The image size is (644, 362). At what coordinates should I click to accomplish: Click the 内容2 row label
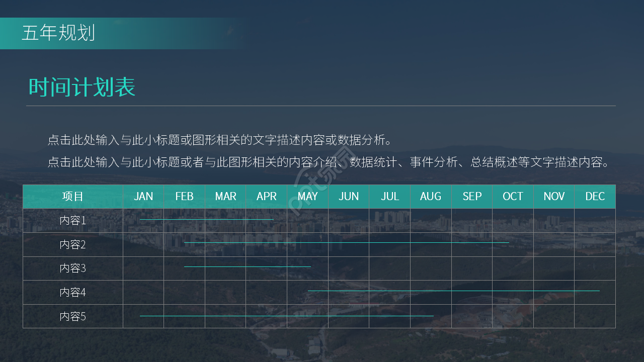tap(73, 245)
